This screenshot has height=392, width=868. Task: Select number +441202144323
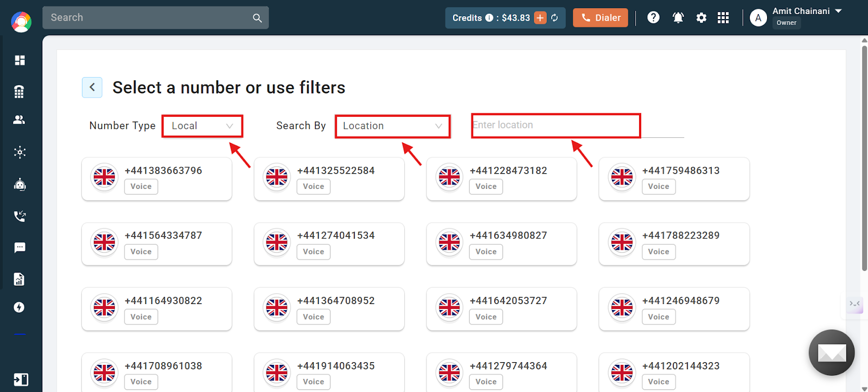[674, 372]
